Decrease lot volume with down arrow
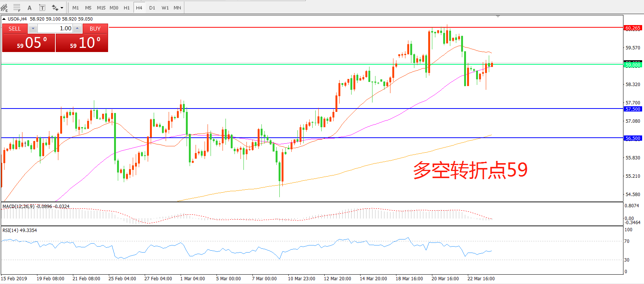 33,28
